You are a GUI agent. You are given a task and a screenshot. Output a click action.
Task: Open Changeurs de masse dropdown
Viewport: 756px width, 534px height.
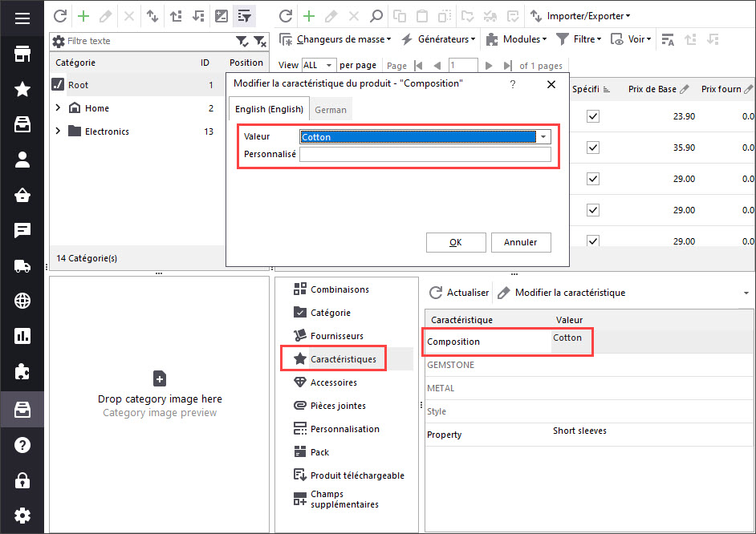click(x=335, y=39)
